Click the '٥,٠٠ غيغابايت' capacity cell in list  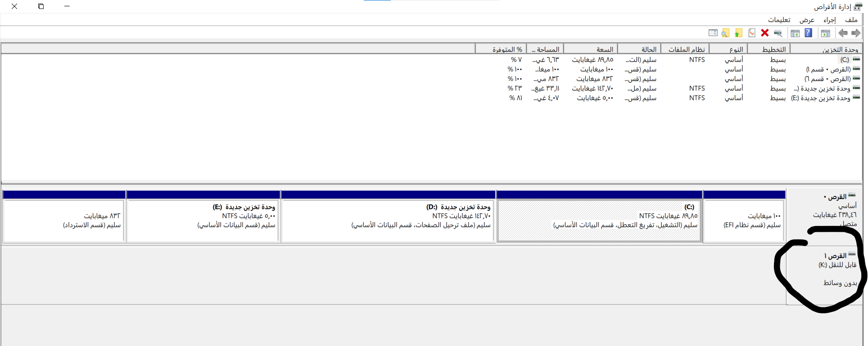595,98
